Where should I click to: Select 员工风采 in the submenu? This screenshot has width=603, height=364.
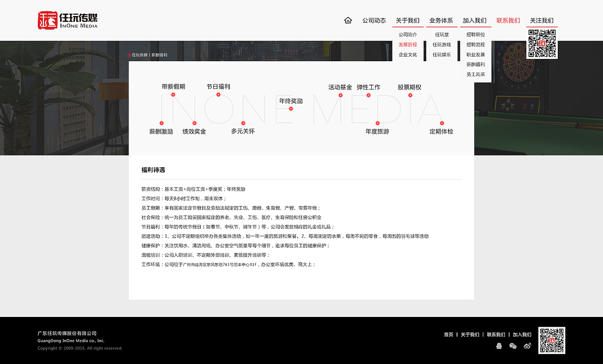pos(476,74)
